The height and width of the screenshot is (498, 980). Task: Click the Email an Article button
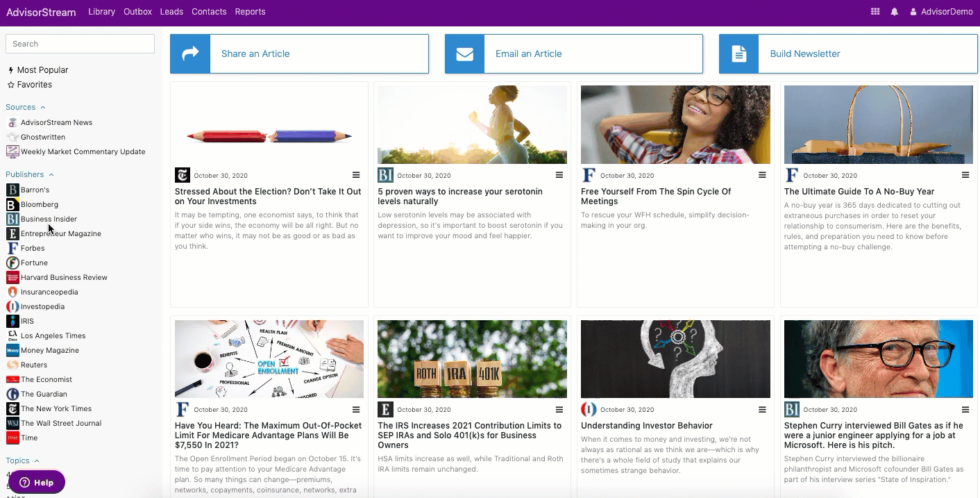click(574, 54)
